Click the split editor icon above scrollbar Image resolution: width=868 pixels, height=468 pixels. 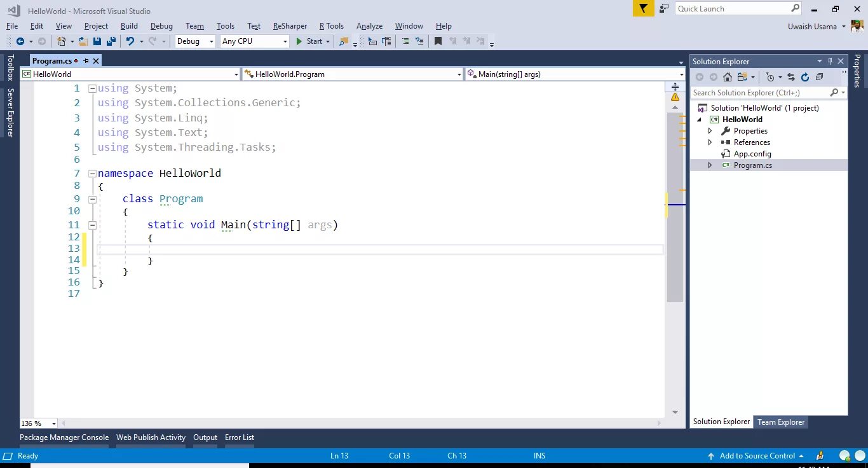675,86
